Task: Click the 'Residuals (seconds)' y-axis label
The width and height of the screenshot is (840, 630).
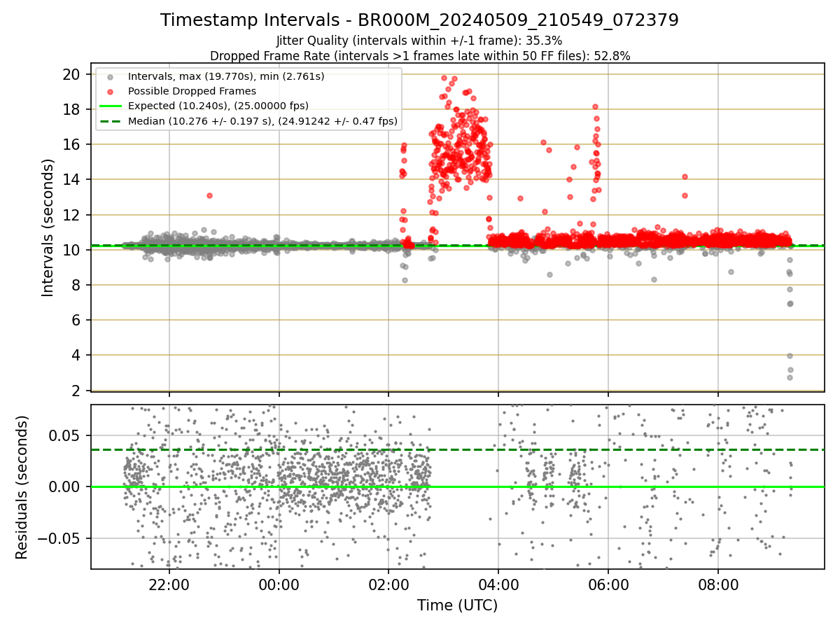Action: tap(22, 487)
